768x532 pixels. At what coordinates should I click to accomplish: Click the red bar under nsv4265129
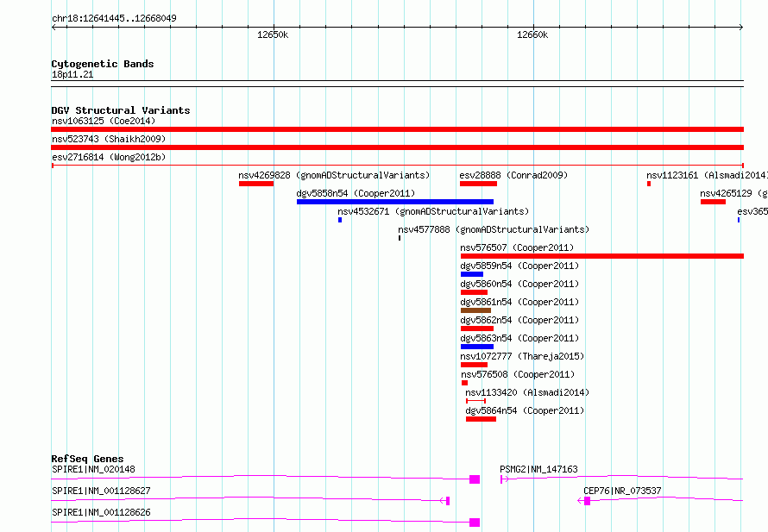[x=713, y=202]
